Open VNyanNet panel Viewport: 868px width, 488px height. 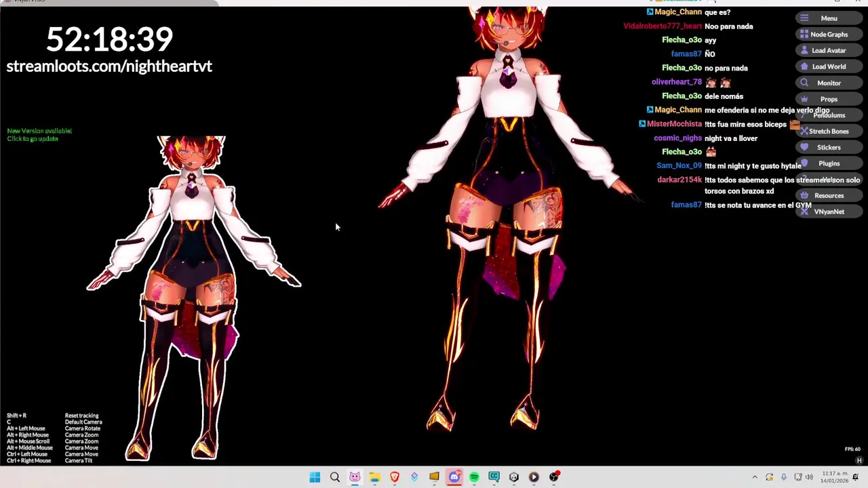[x=829, y=212]
